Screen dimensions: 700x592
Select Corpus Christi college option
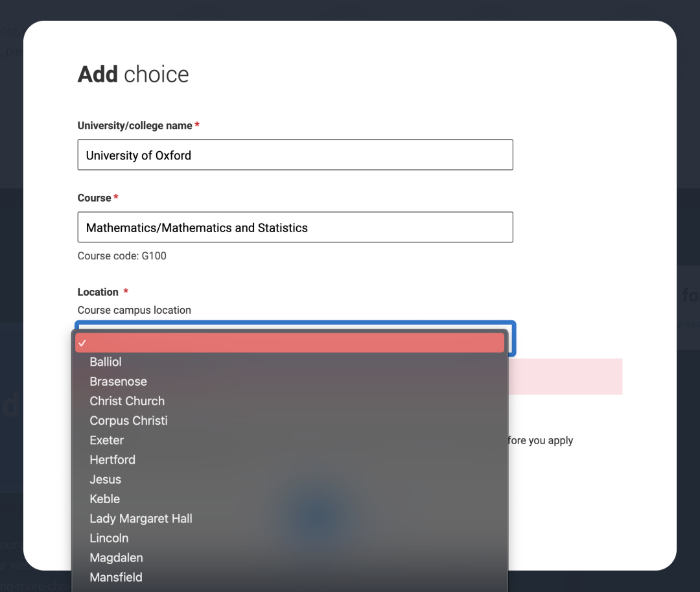coord(290,421)
